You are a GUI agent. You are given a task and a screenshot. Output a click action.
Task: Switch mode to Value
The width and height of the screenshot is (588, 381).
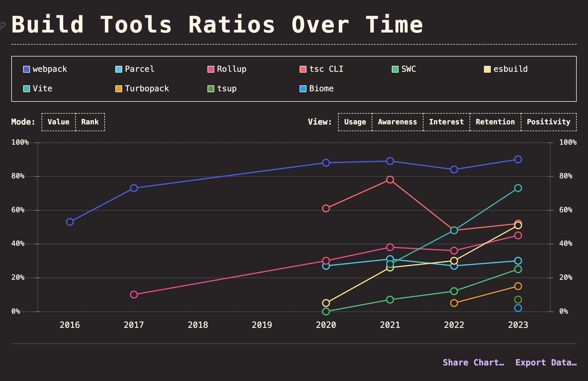click(59, 122)
